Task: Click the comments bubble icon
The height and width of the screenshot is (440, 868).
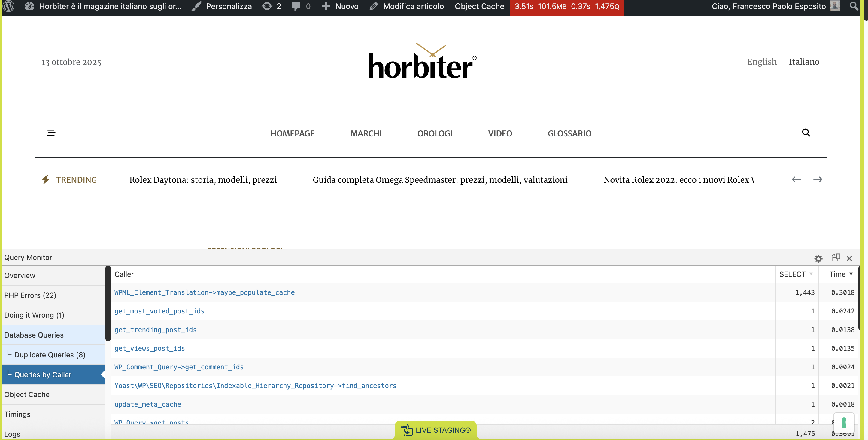Action: (x=296, y=6)
